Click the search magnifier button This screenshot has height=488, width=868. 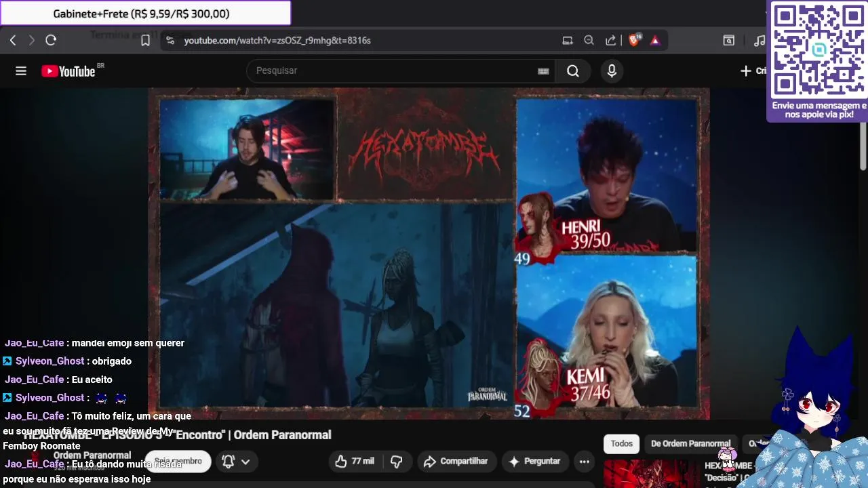pyautogui.click(x=573, y=71)
